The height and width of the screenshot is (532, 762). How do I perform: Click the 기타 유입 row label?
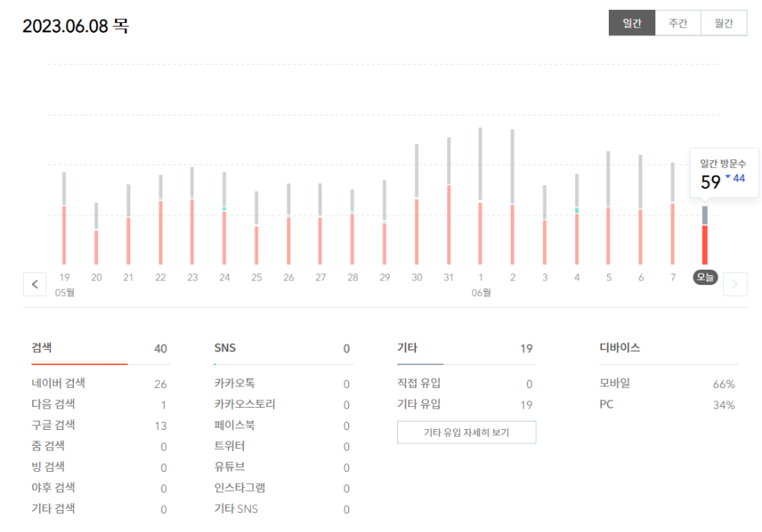(x=419, y=404)
